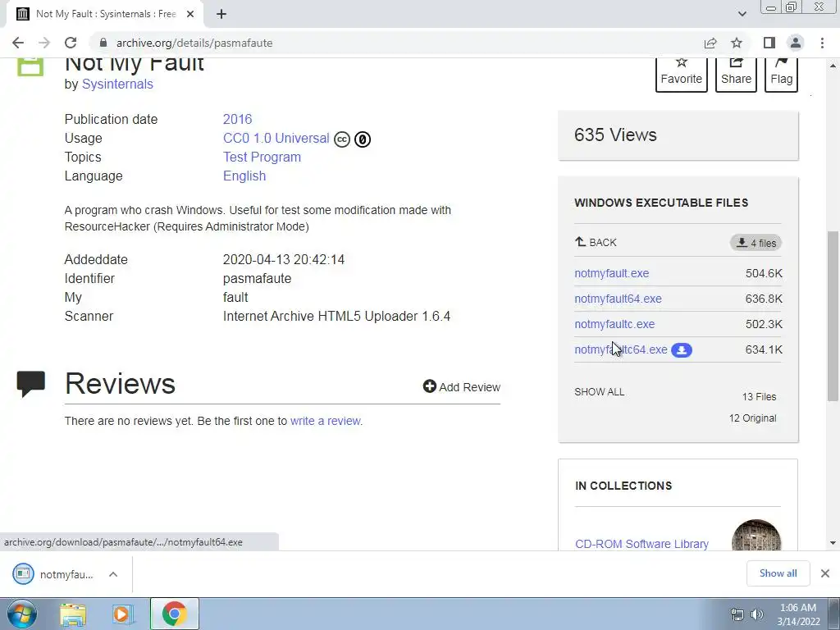Open Windows Explorer from the taskbar

point(73,614)
